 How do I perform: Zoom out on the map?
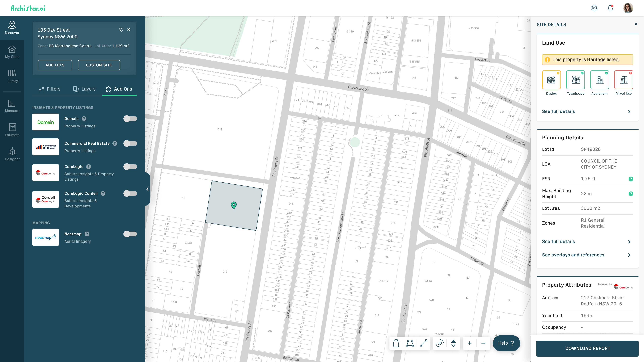coord(483,343)
